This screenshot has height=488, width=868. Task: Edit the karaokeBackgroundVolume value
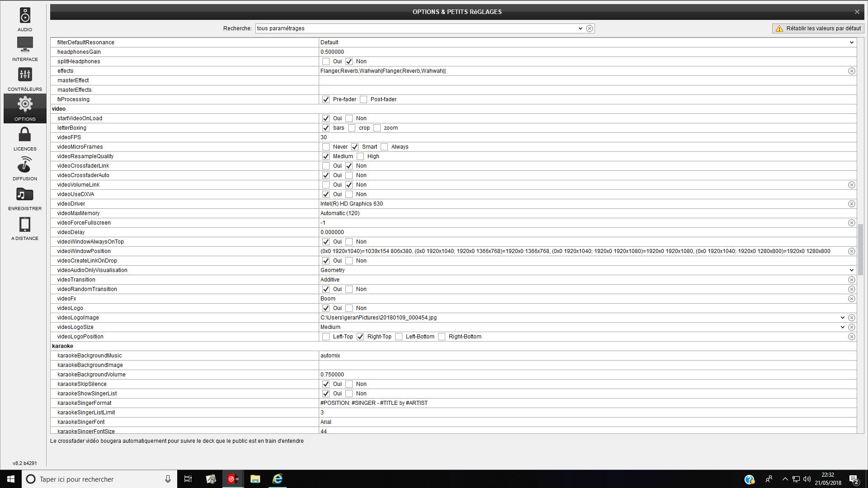(587, 375)
